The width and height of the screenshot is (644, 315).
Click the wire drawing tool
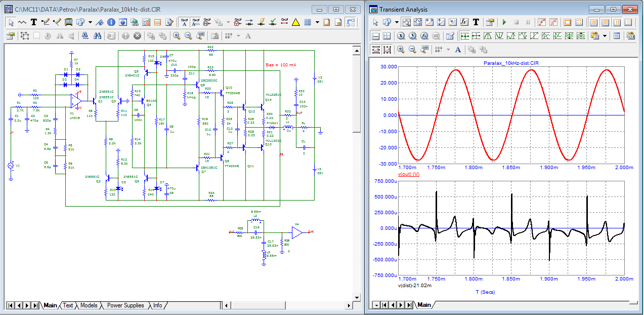coord(46,22)
